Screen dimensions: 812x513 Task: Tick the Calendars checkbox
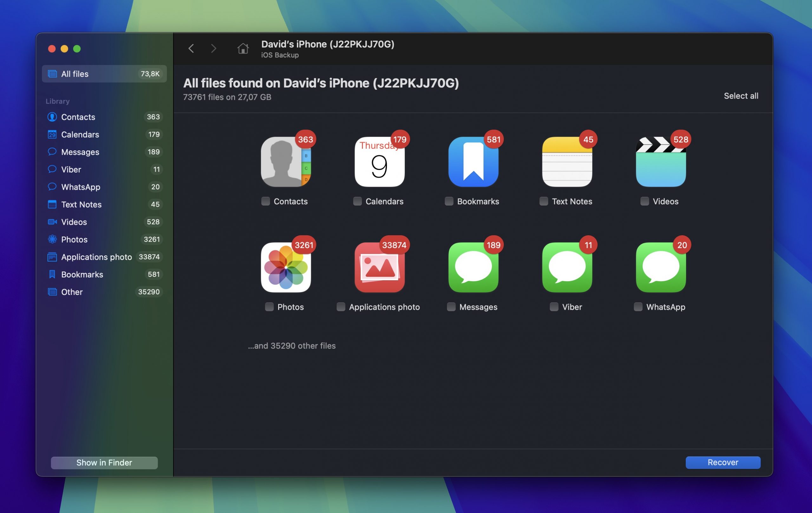[357, 201]
